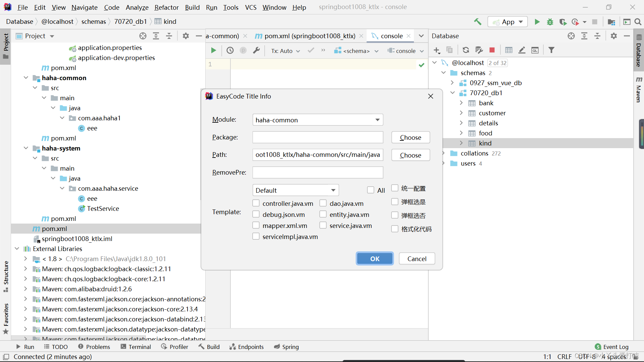The width and height of the screenshot is (644, 362).
Task: Cancel the EasyCode Title Info dialog
Action: point(417,259)
